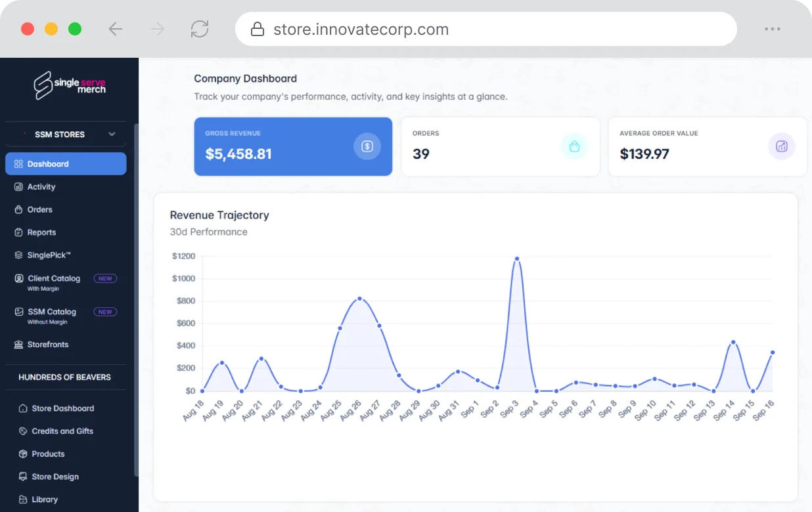
Task: Click the Revenue Trajectory title
Action: 219,215
